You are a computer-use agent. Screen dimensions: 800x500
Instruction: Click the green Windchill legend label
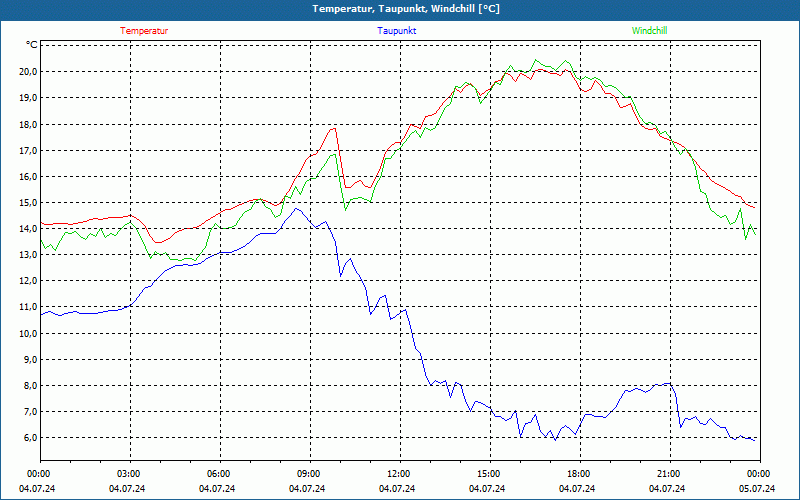click(x=649, y=31)
